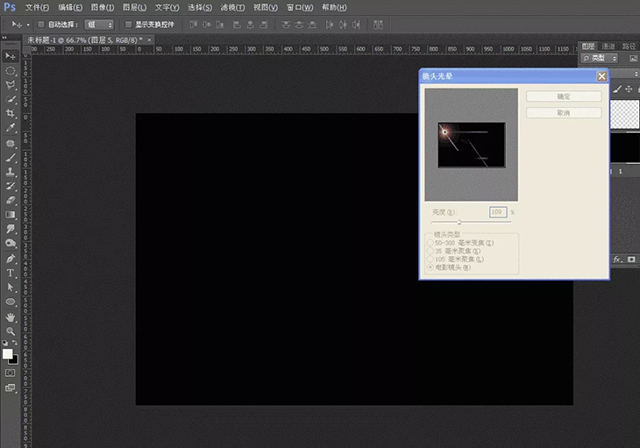Image resolution: width=640 pixels, height=448 pixels.
Task: Select the Eyedropper tool
Action: click(x=11, y=128)
